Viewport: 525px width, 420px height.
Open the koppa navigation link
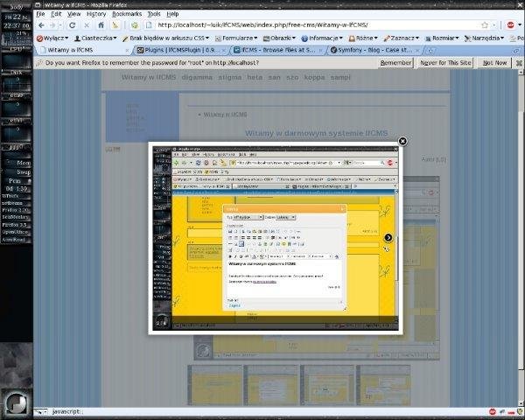tap(314, 77)
